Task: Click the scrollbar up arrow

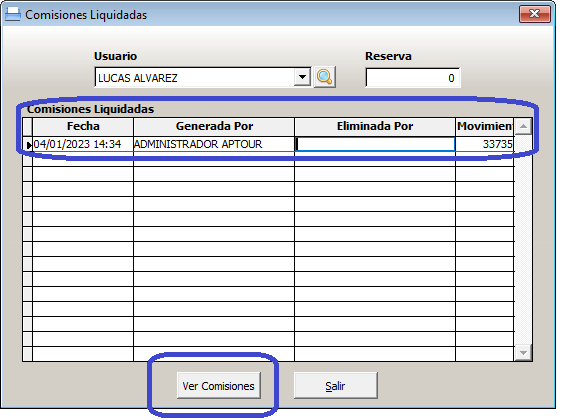Action: pyautogui.click(x=523, y=126)
